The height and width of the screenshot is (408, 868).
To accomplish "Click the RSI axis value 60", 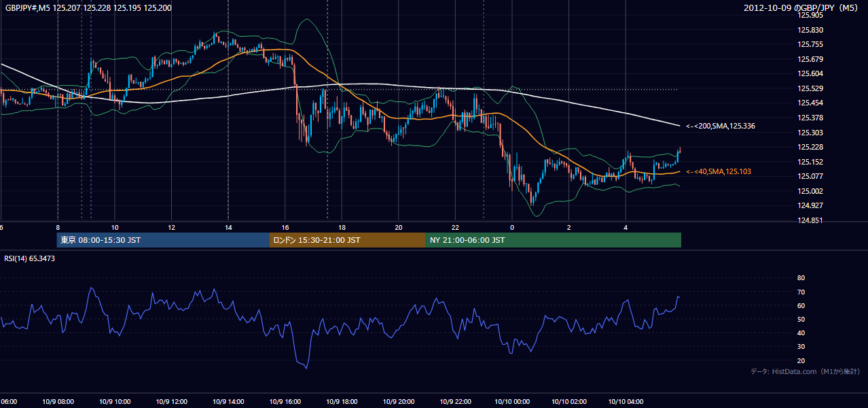I will click(x=801, y=305).
